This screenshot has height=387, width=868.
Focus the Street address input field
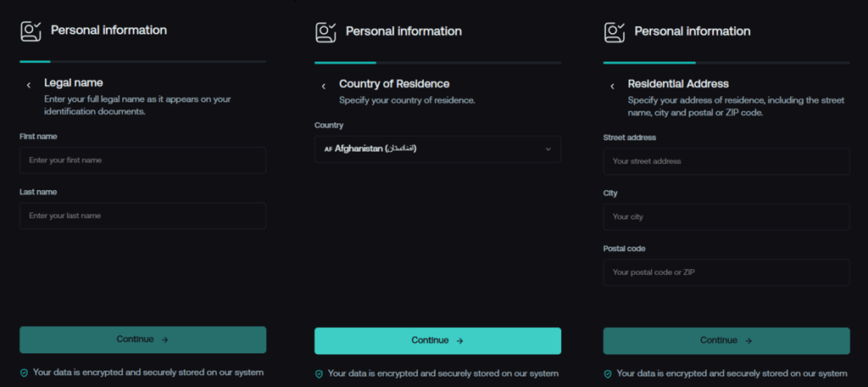[x=726, y=161]
